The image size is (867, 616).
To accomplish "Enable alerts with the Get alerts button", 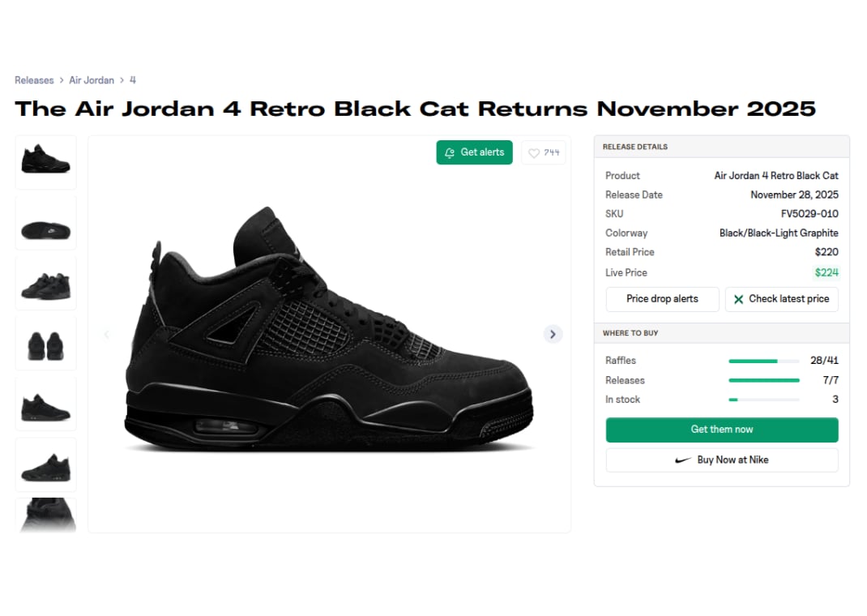I will [x=474, y=152].
